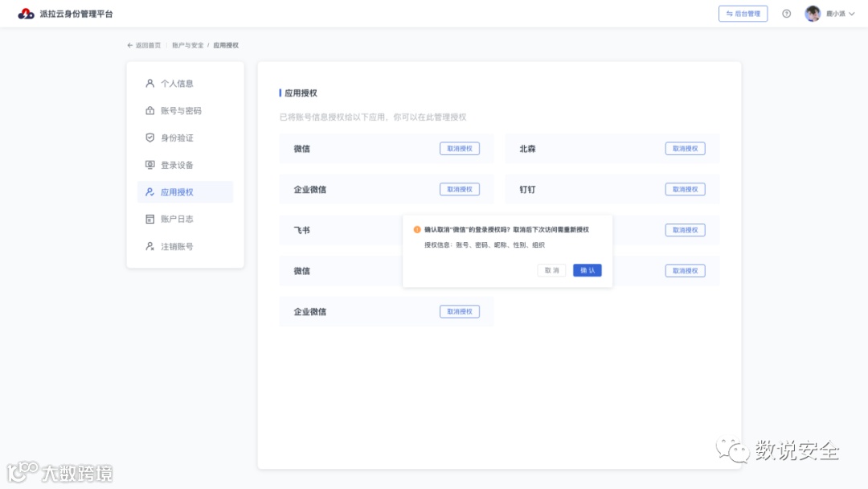Open the help question mark icon
The width and height of the screenshot is (868, 489).
tap(786, 14)
